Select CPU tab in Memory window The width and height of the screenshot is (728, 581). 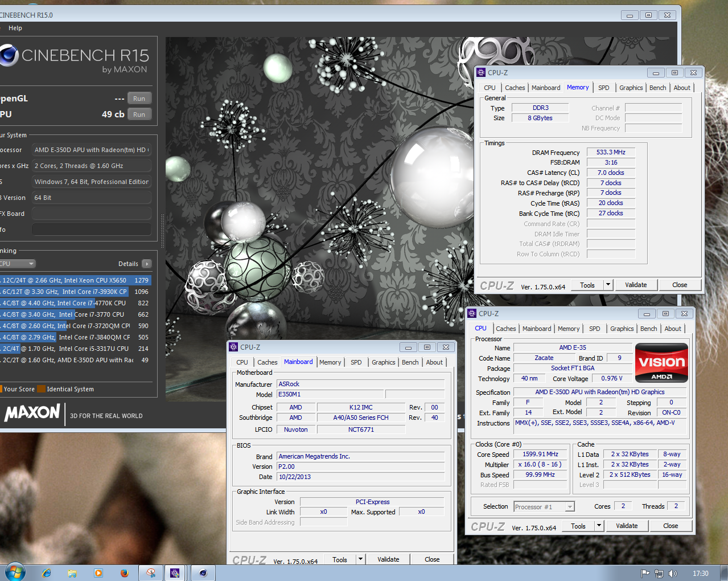coord(490,88)
